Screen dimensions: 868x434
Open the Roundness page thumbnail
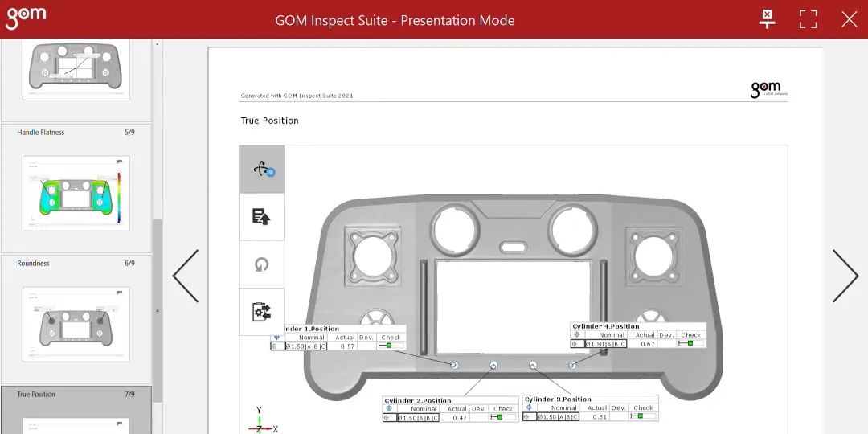pos(76,324)
